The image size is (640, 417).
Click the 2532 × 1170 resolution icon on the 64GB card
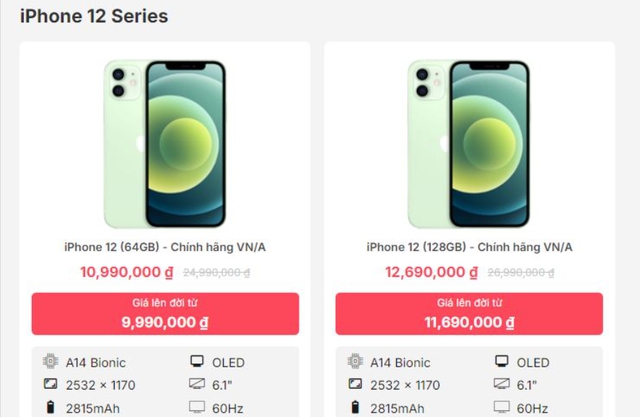pos(51,385)
